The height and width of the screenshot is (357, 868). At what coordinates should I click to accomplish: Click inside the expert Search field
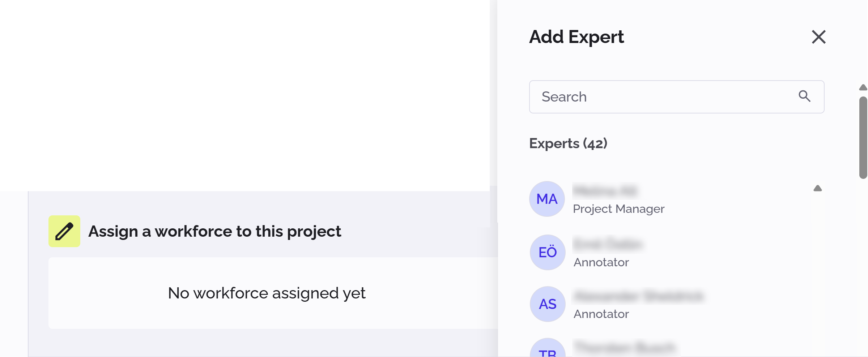tap(651, 96)
